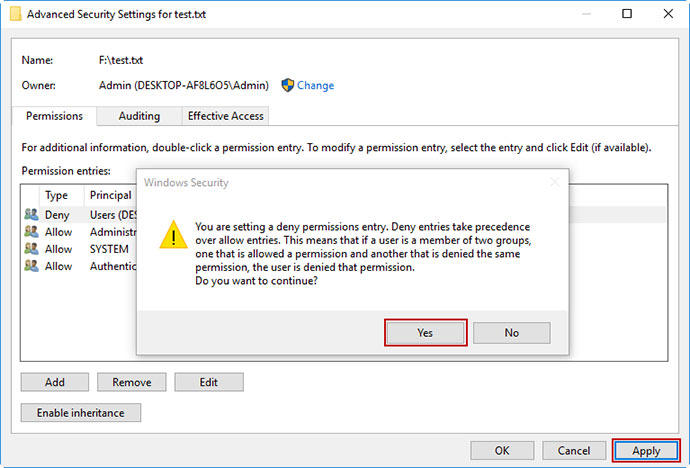Viewport: 690px width, 468px height.
Task: Open the Change owner link
Action: [315, 85]
